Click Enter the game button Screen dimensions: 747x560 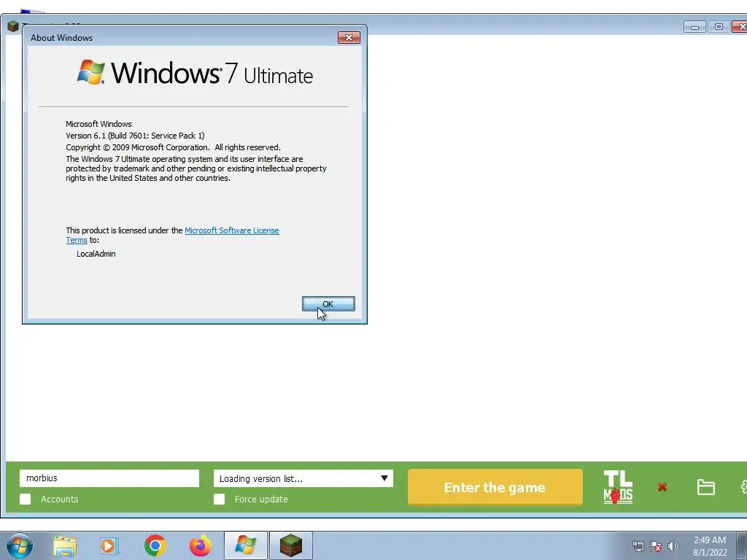pos(495,487)
